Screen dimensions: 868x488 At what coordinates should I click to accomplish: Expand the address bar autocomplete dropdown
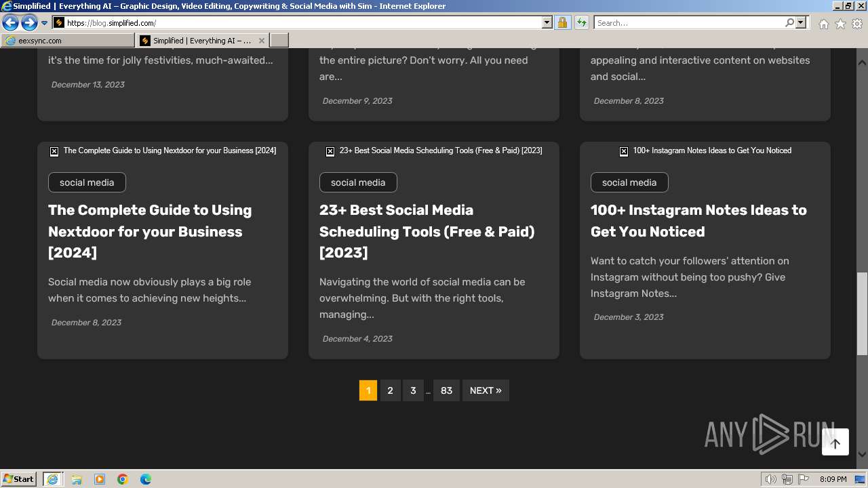tap(547, 23)
